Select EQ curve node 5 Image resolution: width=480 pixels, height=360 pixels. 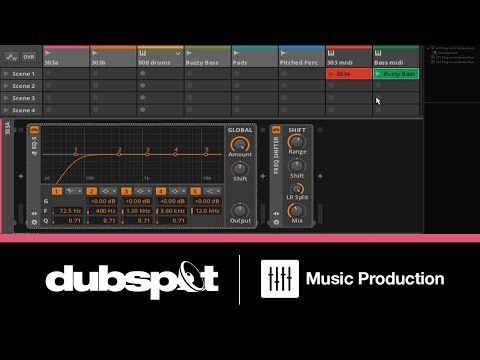(207, 154)
